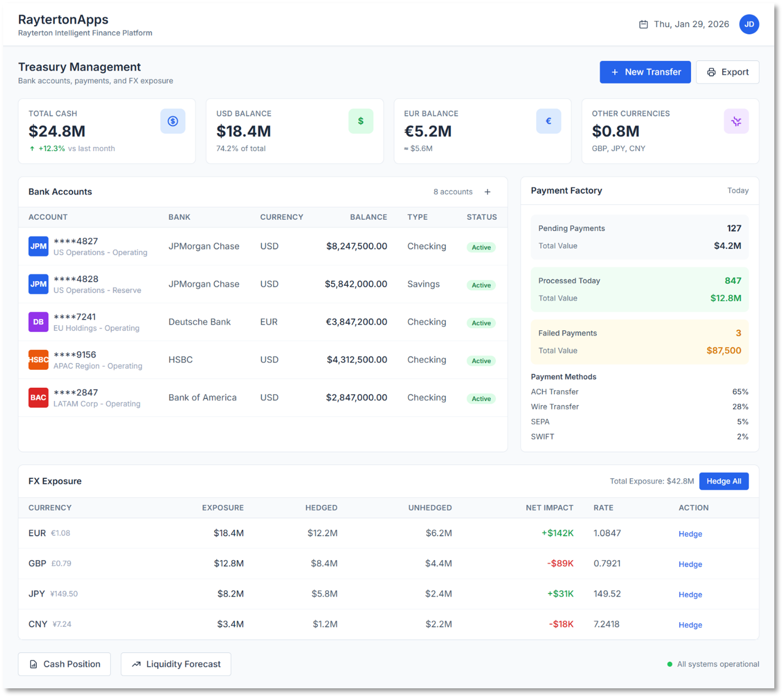
Task: Open the Failed Payments card
Action: [x=639, y=342]
